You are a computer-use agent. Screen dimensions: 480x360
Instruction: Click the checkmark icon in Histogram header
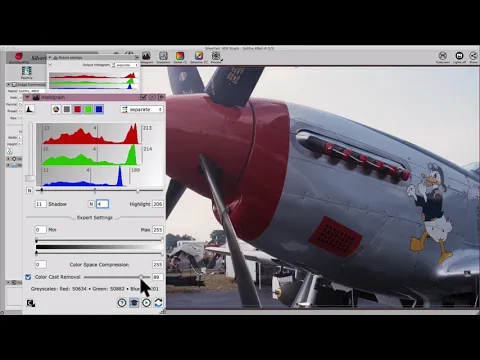coord(143,97)
